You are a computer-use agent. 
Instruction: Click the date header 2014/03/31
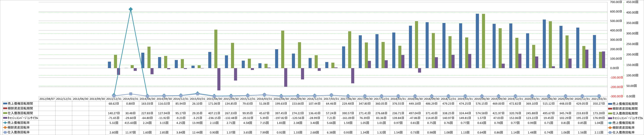[131, 99]
